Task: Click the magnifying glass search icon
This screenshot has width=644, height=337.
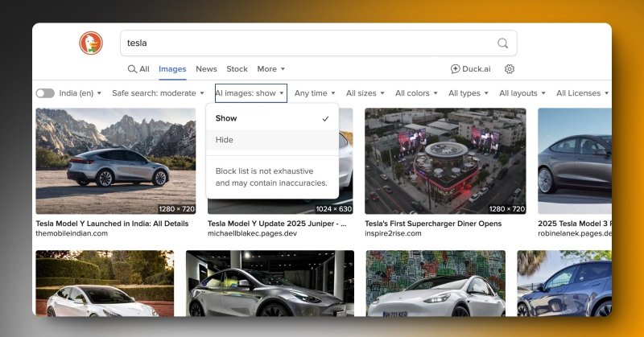Action: tap(502, 43)
